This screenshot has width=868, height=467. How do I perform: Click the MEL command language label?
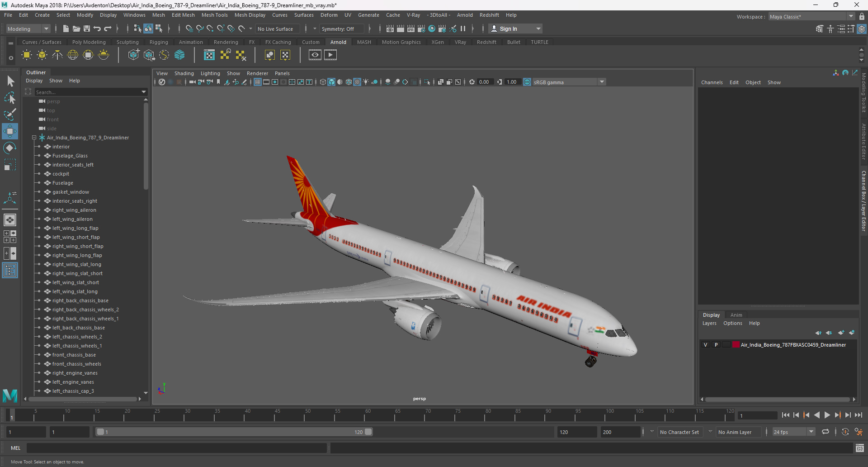coord(16,448)
